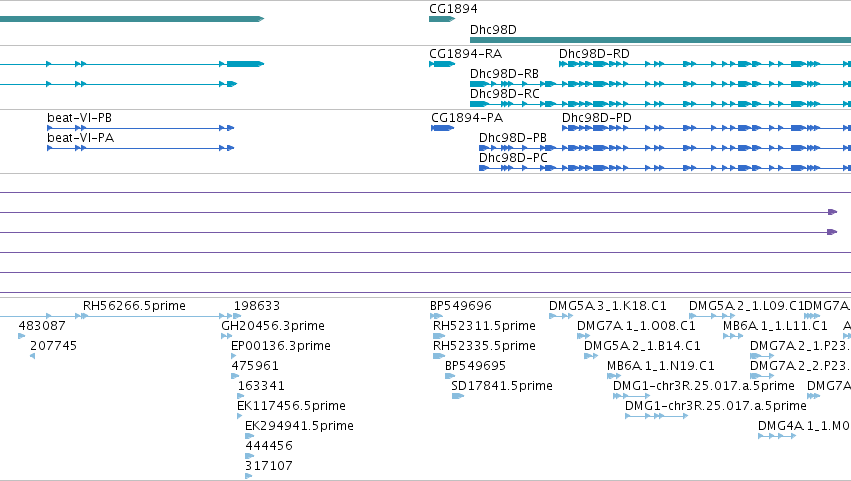Image resolution: width=851 pixels, height=481 pixels.
Task: Select feature 317107
Action: coord(269,466)
